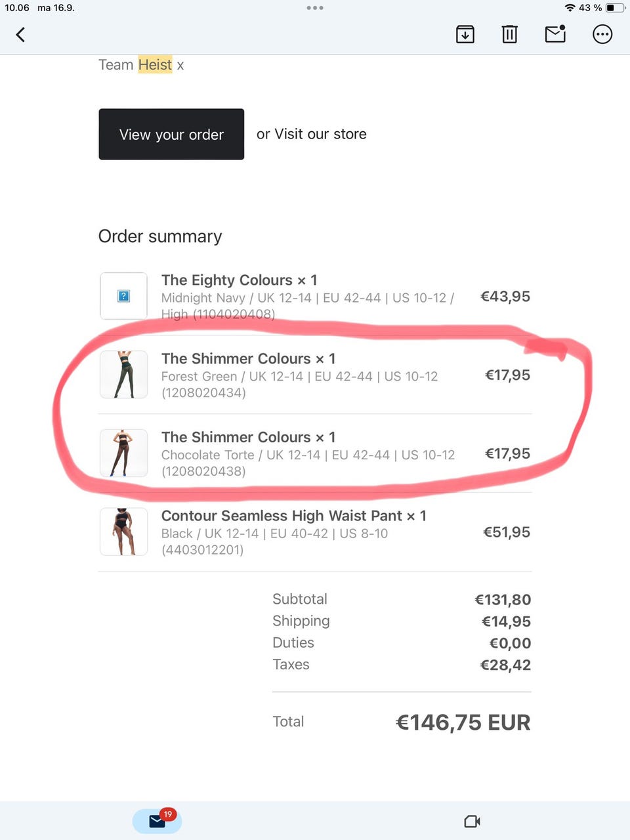Tap the broken image placeholder for Eighty Colours
Viewport: 630px width, 840px height.
pyautogui.click(x=123, y=296)
